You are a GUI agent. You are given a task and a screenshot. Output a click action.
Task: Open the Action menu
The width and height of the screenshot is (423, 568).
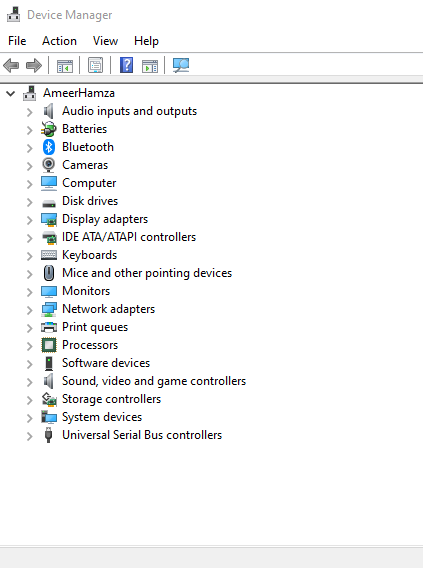pyautogui.click(x=59, y=41)
